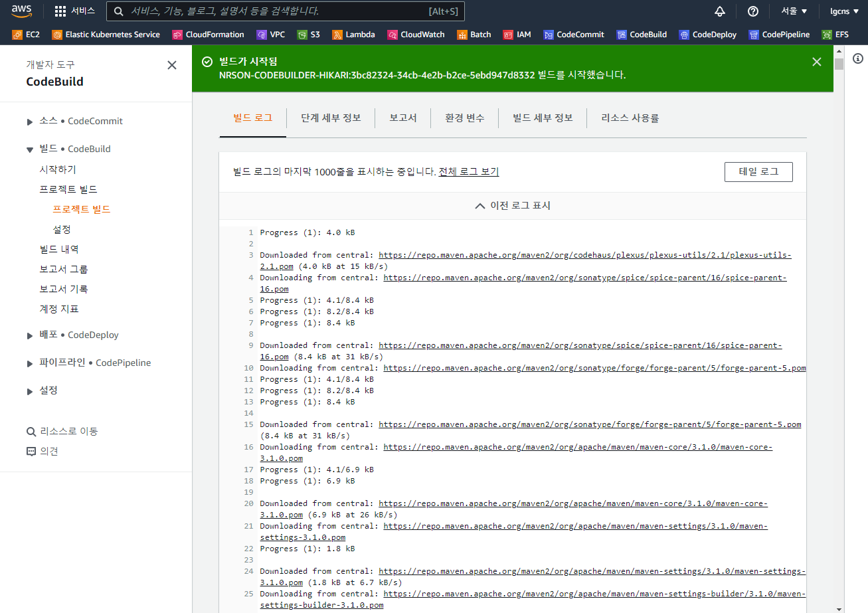
Task: Open the 서울 region dropdown
Action: point(794,11)
